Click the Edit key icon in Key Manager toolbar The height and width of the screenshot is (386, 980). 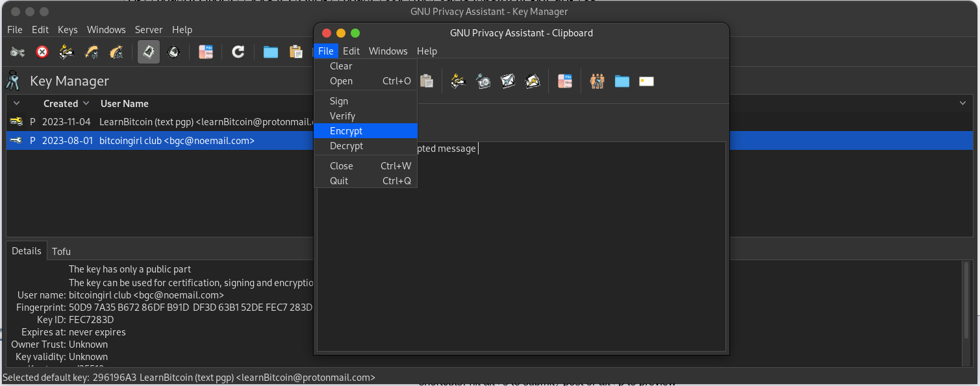(18, 52)
